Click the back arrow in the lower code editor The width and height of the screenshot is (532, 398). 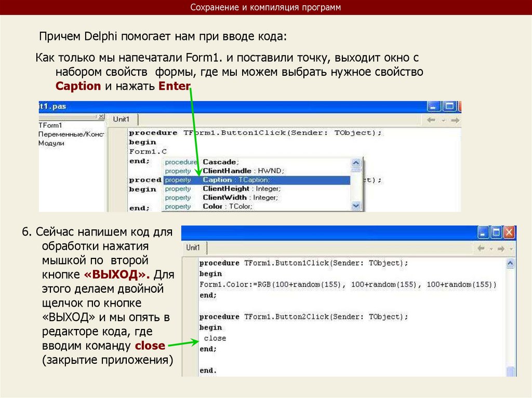pyautogui.click(x=482, y=249)
